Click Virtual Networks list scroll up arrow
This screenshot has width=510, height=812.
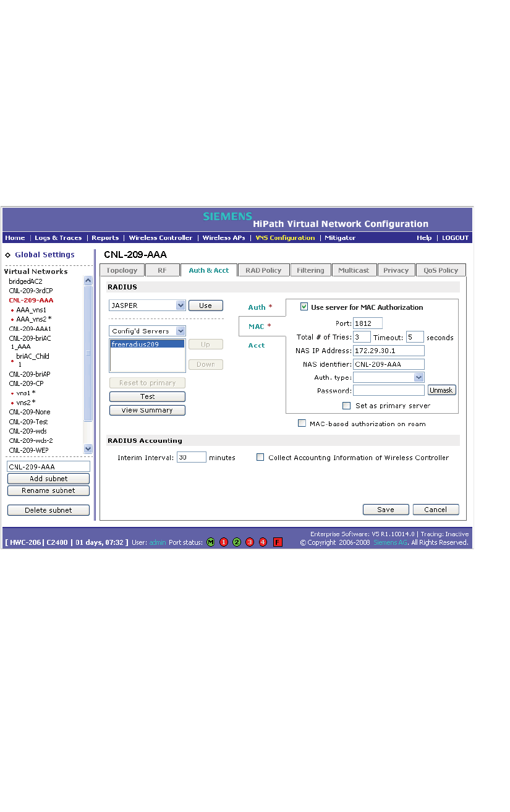coord(88,280)
